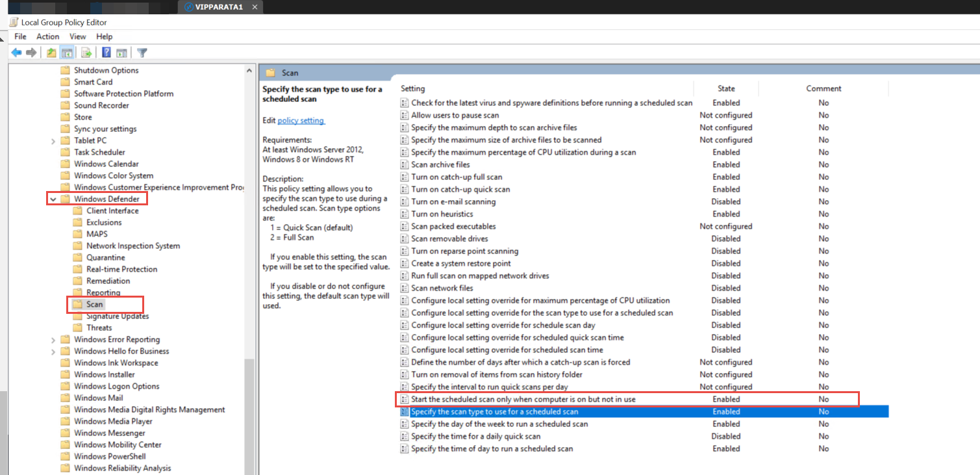The image size is (980, 475).
Task: Click the Forward arrow toolbar icon
Action: 31,53
